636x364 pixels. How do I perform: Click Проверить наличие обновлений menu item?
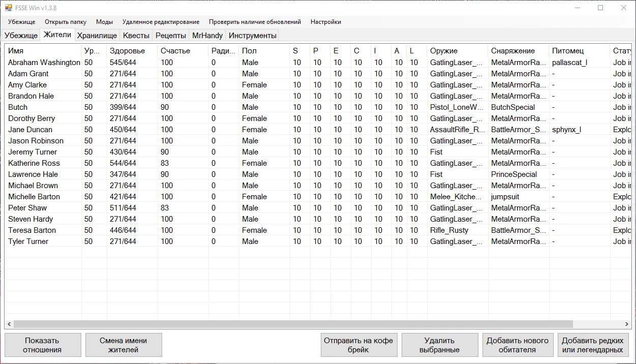click(x=255, y=22)
